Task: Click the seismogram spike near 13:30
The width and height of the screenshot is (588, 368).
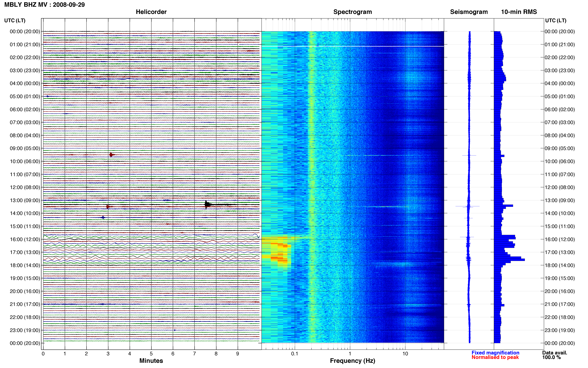Action: click(467, 206)
